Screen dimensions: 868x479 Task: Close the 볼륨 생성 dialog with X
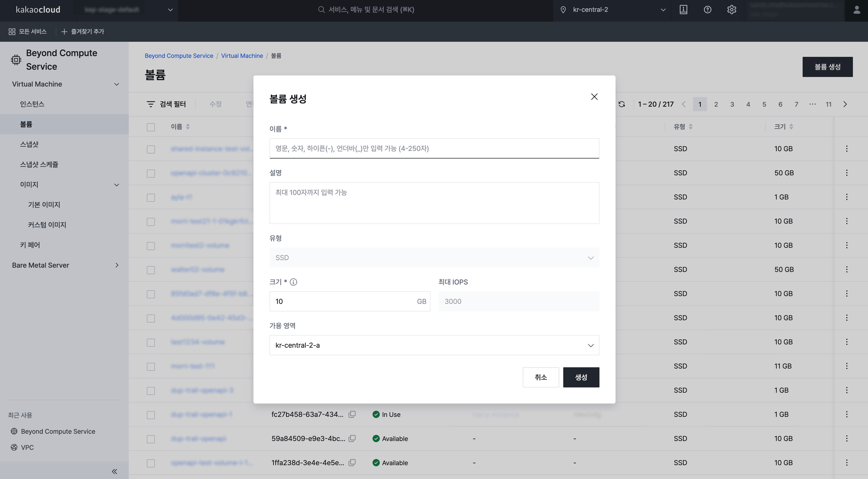pyautogui.click(x=594, y=97)
